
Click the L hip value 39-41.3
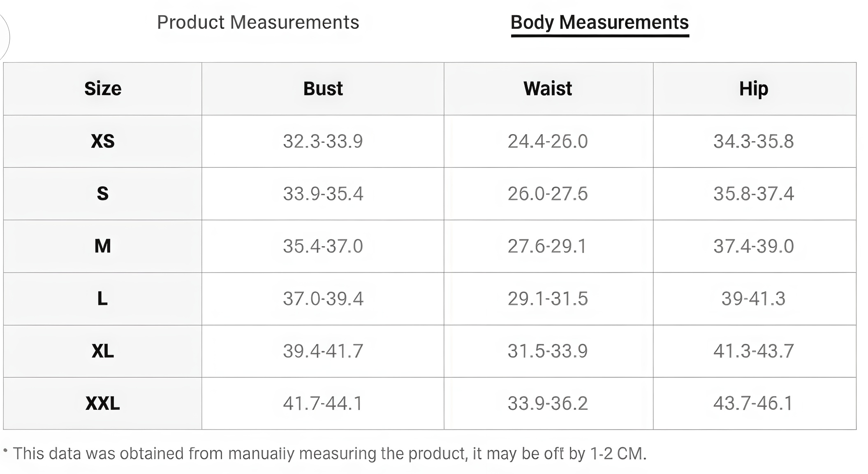click(753, 298)
